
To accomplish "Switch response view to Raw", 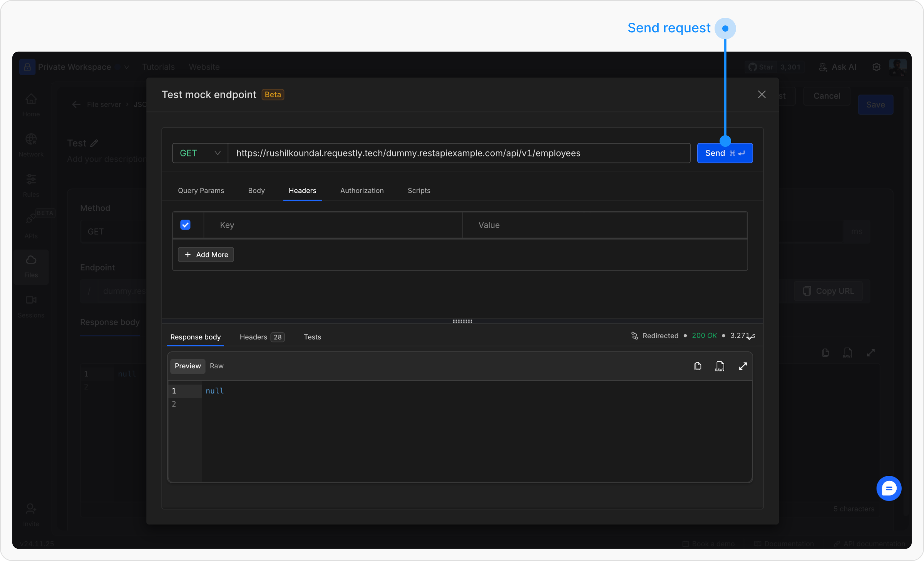I will (216, 366).
